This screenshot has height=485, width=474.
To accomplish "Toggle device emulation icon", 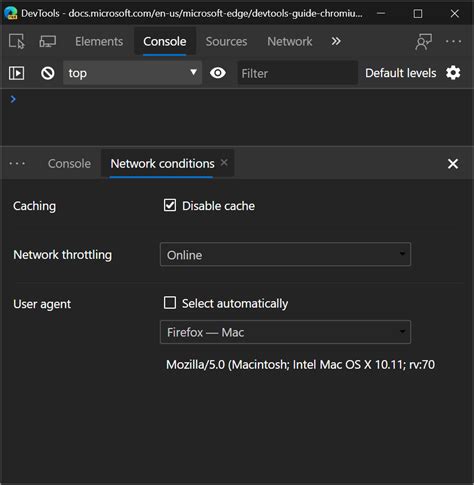I will [x=48, y=41].
